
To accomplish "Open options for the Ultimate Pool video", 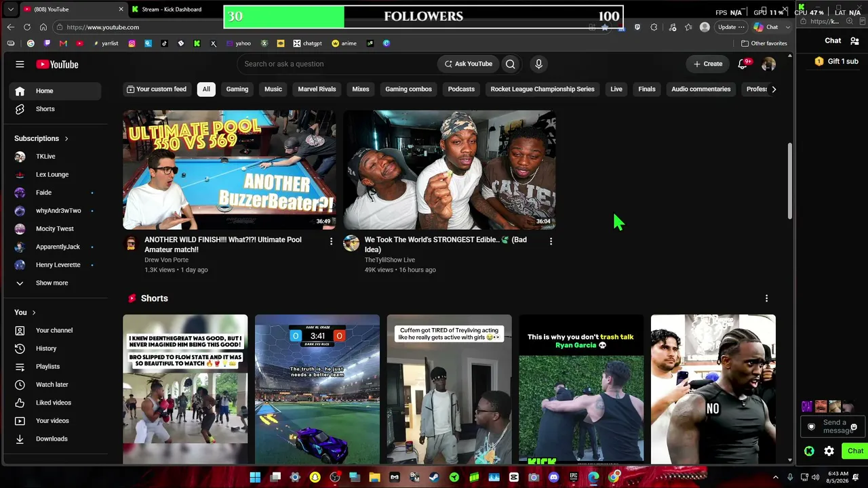I will (331, 241).
